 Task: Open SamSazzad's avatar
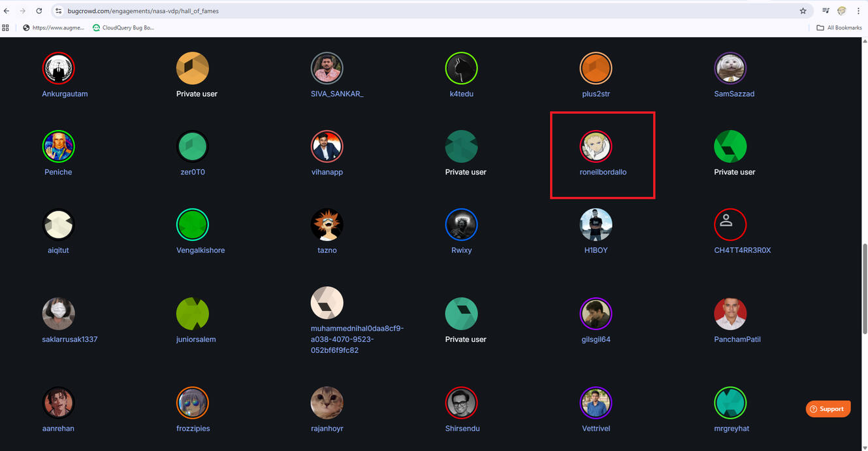click(730, 68)
